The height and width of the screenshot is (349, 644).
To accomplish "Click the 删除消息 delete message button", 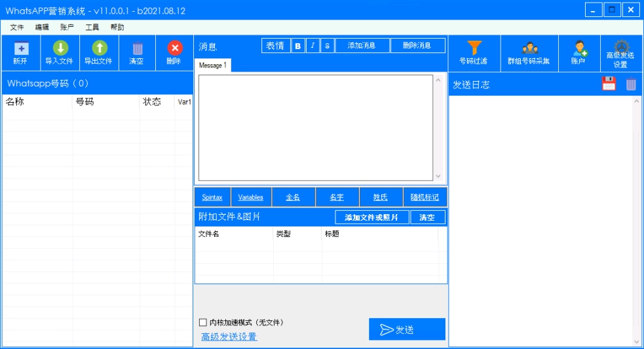I will point(418,46).
